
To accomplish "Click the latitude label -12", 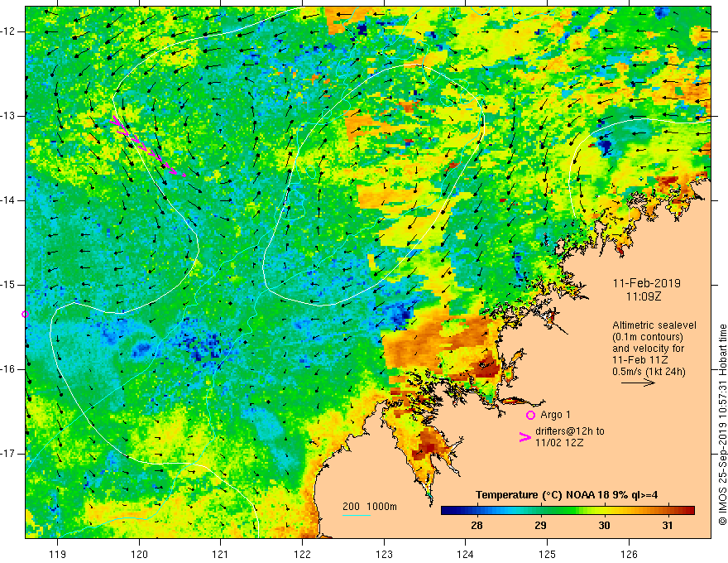I will point(8,31).
